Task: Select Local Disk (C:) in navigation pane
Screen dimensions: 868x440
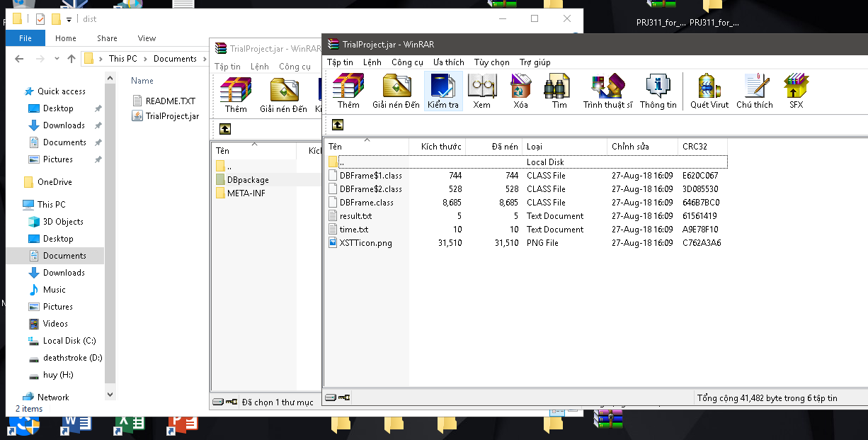Action: 69,341
